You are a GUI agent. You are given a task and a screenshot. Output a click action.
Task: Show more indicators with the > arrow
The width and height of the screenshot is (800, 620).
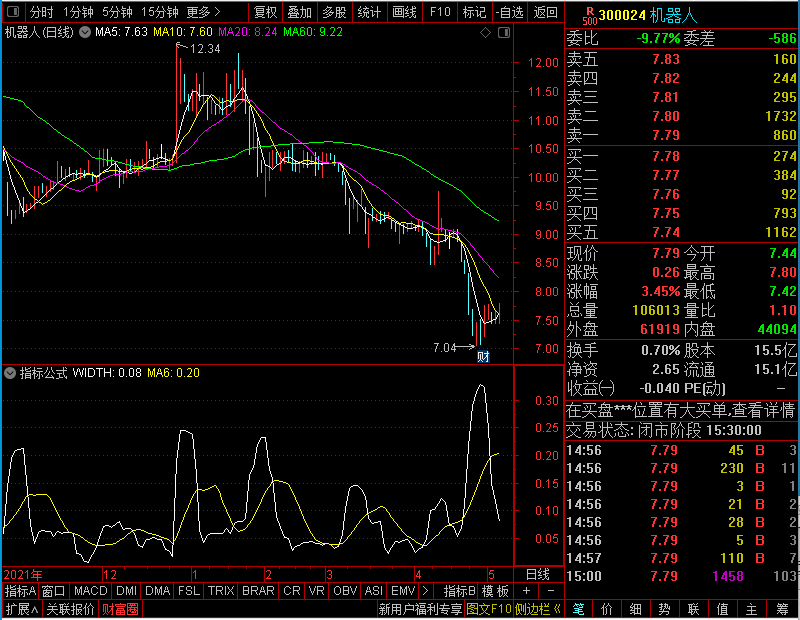pos(425,591)
